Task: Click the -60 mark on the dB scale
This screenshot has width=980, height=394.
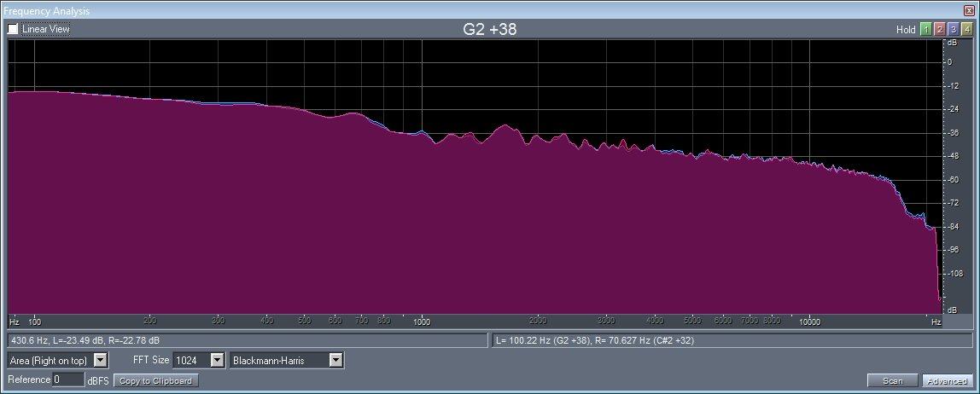Action: pos(948,180)
